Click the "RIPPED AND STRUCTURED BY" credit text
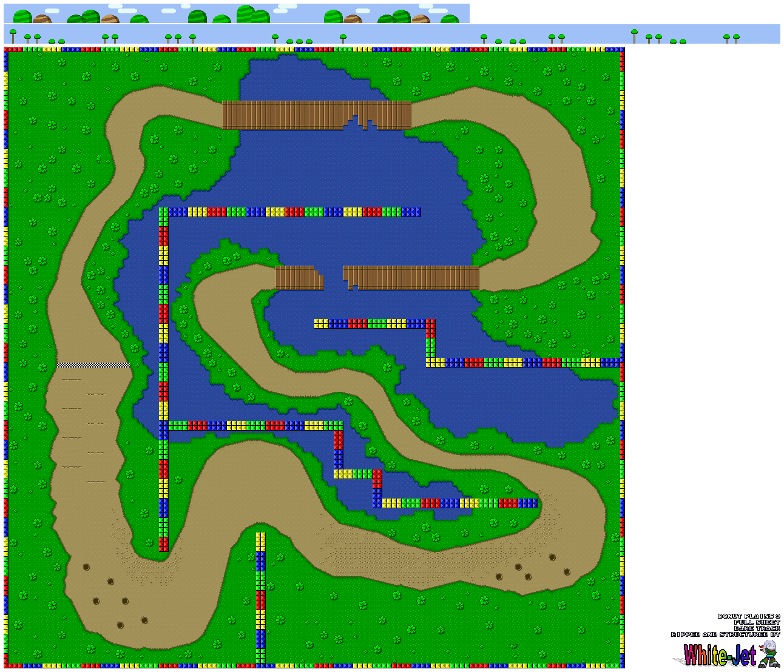The image size is (784, 672). coord(726,634)
